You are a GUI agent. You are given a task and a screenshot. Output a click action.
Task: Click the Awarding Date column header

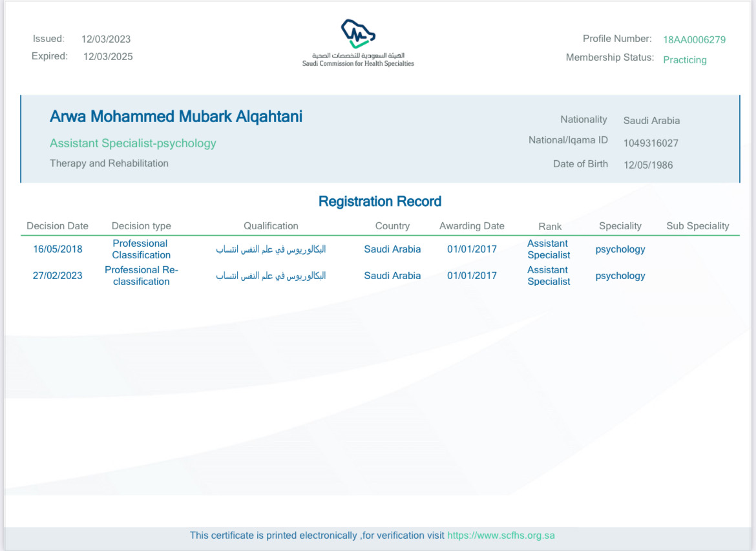point(472,226)
